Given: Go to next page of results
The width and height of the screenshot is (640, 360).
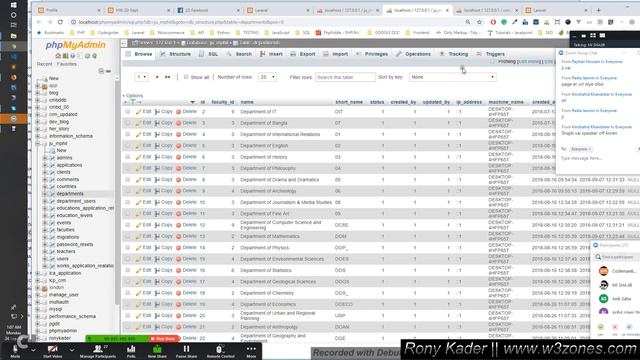Looking at the screenshot, I should (157, 77).
